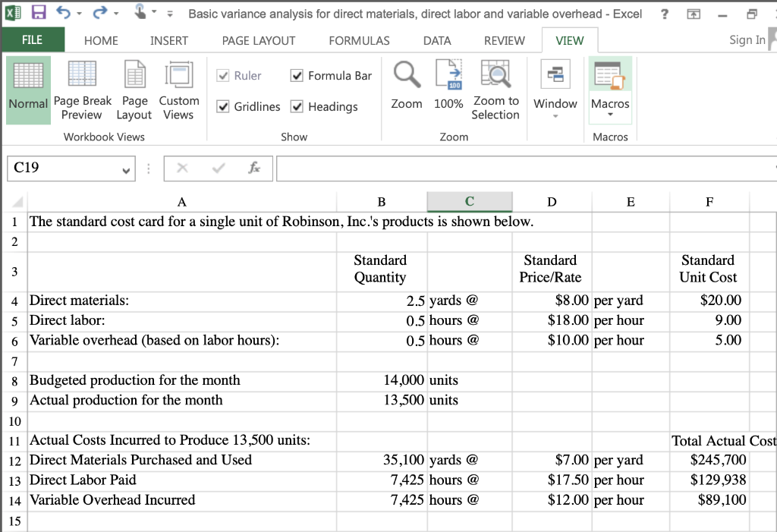
Task: Open Custom Views dialog
Action: pyautogui.click(x=179, y=90)
